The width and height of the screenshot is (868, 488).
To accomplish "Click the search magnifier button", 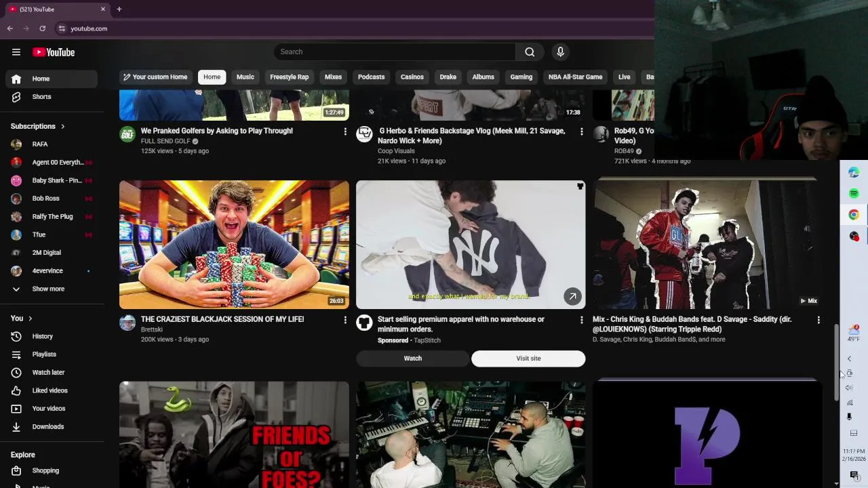I will pyautogui.click(x=530, y=52).
